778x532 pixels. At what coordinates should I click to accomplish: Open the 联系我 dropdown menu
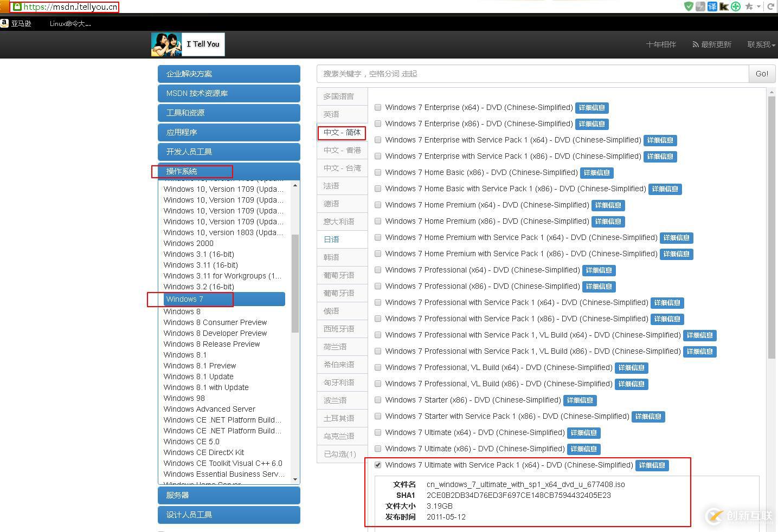click(x=761, y=44)
